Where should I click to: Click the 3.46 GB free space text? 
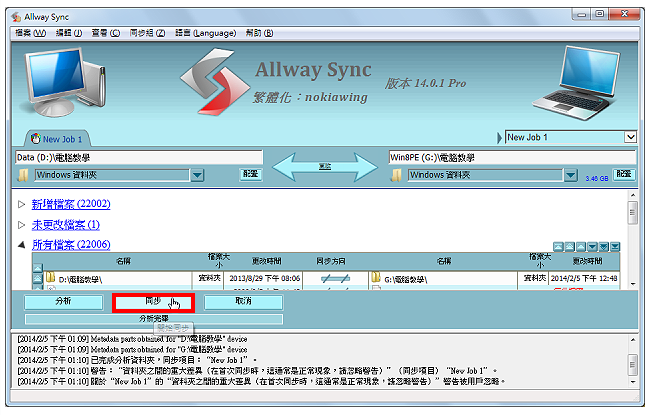click(597, 179)
